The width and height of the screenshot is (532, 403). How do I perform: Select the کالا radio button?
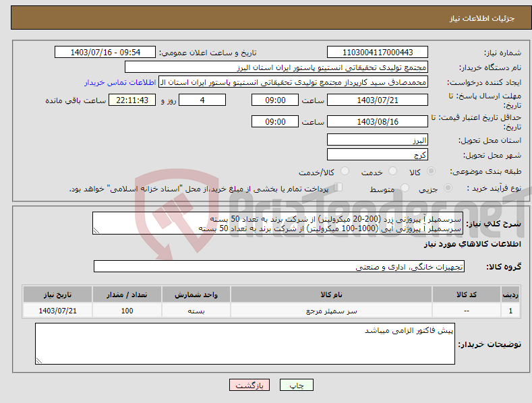tap(431, 171)
